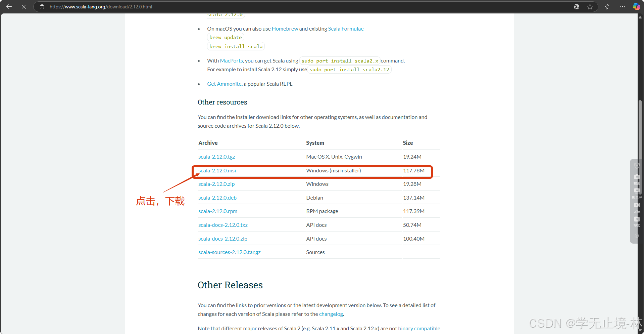Click the Archive column header
Screen dimensions: 644x334
tap(208, 143)
